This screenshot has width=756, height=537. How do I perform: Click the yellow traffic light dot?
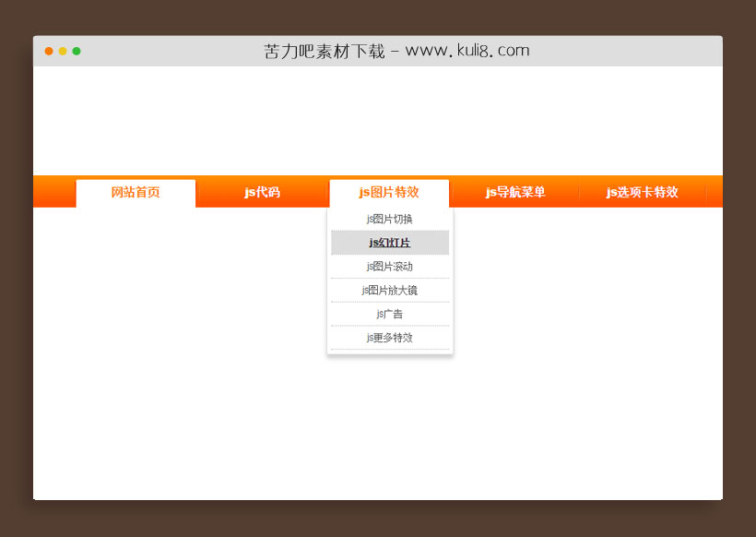62,52
